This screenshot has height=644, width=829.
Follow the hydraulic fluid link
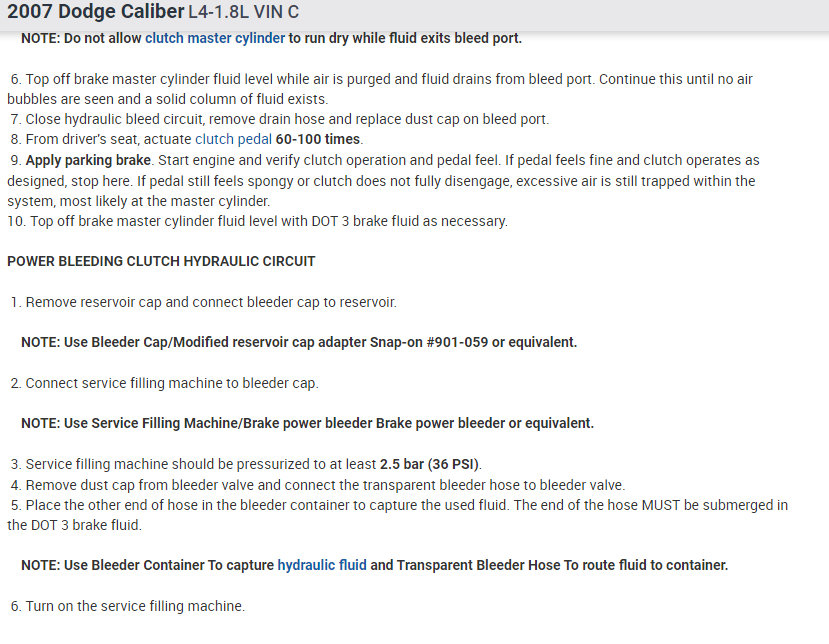(x=322, y=565)
